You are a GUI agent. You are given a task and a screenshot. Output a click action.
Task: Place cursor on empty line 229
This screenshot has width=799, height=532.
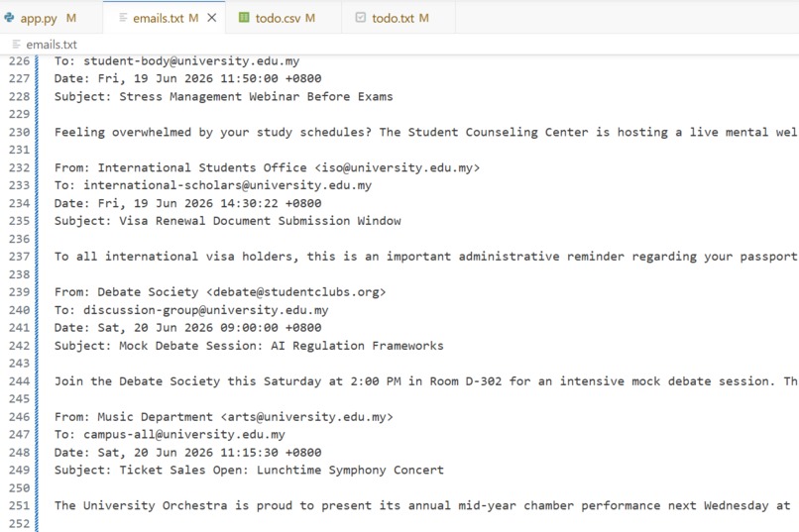(x=426, y=114)
